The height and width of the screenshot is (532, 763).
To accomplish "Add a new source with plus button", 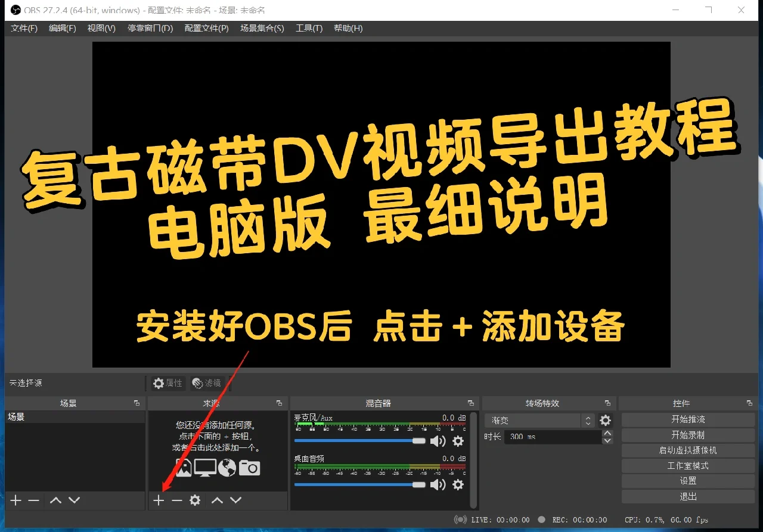I will coord(159,500).
